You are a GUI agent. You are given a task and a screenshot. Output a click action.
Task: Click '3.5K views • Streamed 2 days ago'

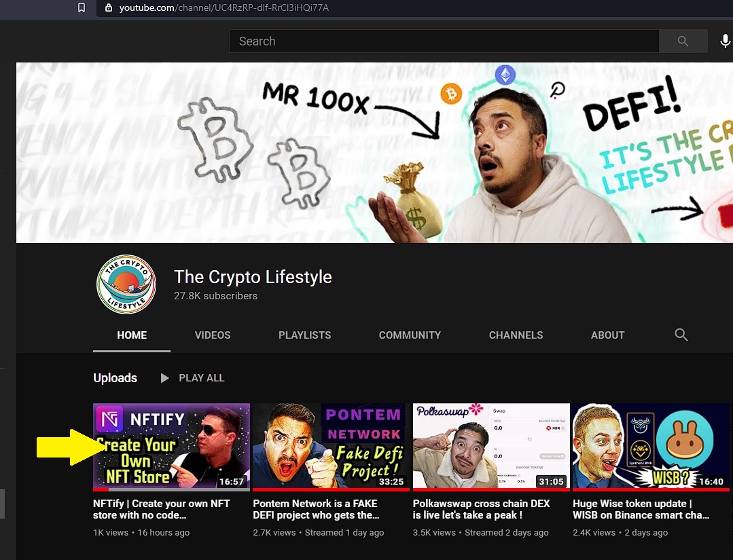point(480,532)
